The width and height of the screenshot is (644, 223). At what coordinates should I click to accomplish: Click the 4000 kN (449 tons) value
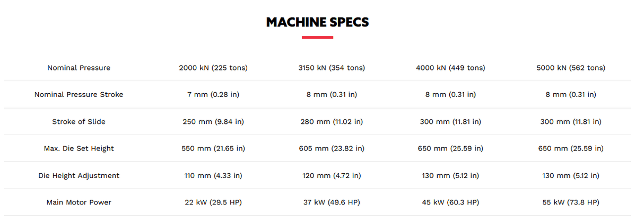coord(450,68)
